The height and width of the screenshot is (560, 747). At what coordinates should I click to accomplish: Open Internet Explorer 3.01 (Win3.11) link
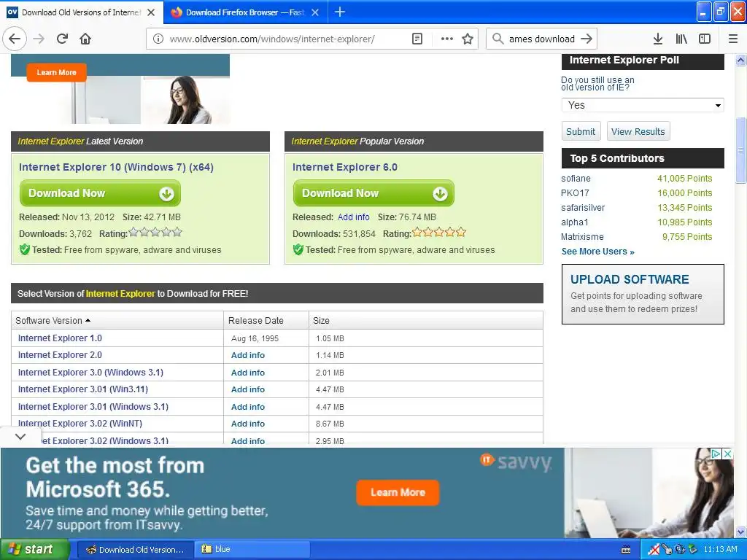pyautogui.click(x=83, y=389)
